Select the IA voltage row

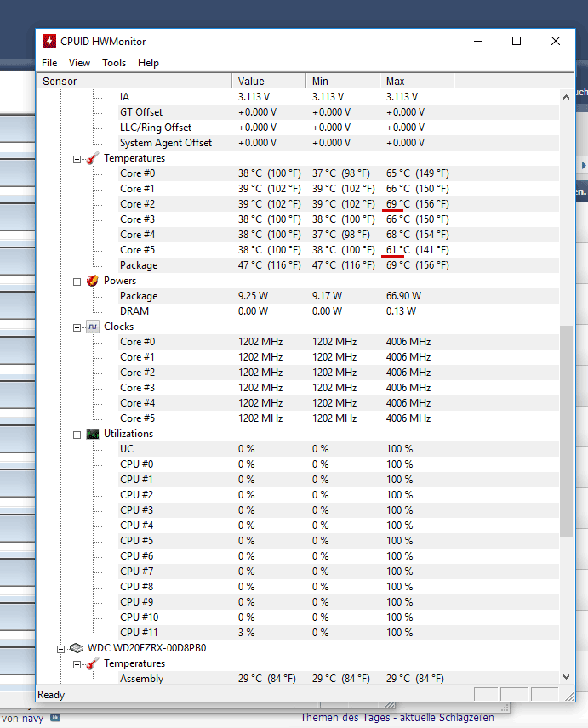tap(339, 97)
